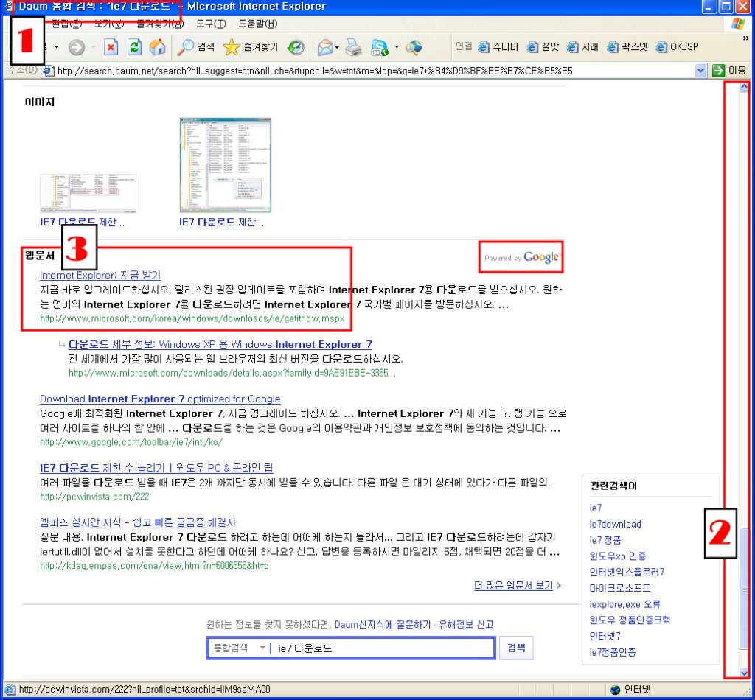This screenshot has height=700, width=755.
Task: Click the green 이동 Go button
Action: point(729,71)
